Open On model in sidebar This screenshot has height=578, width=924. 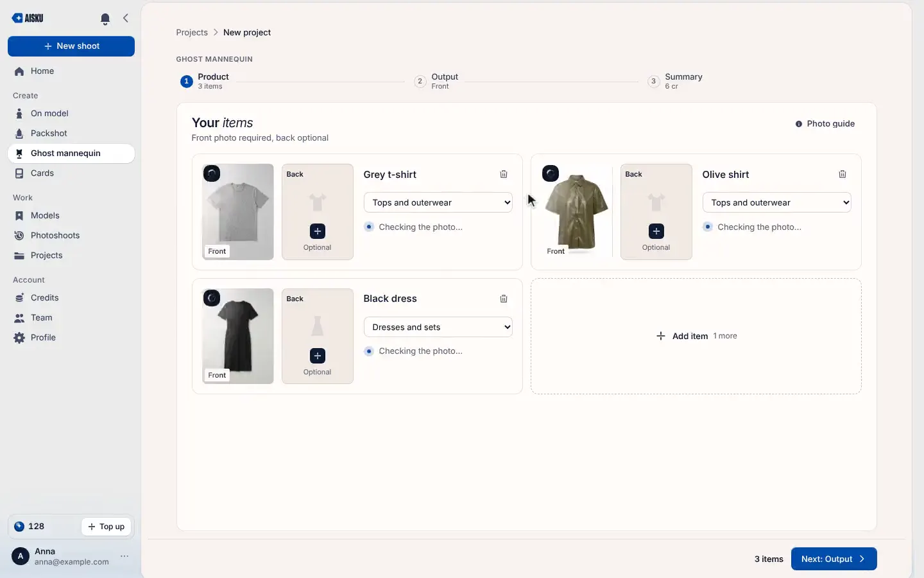pyautogui.click(x=71, y=114)
